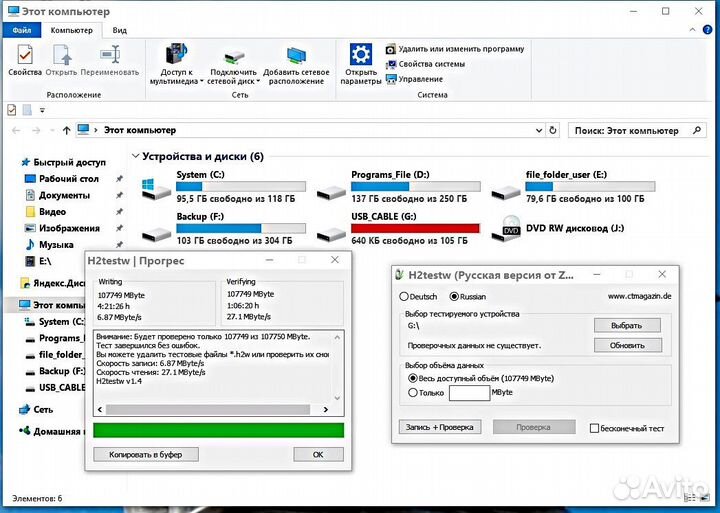Open E:\ shortcut in sidebar

click(x=45, y=261)
